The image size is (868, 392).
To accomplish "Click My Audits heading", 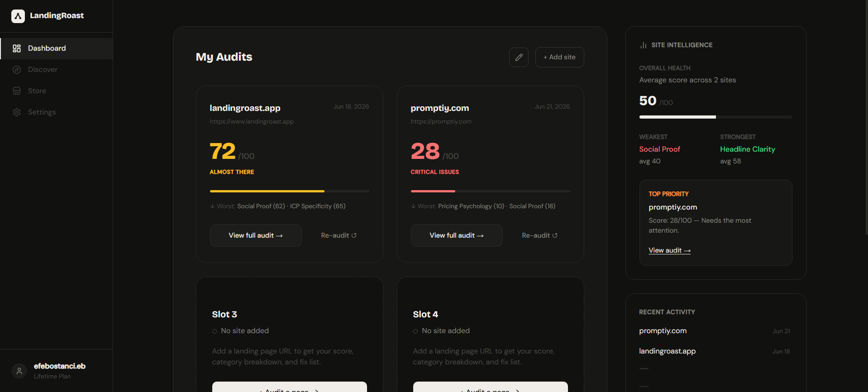I will pyautogui.click(x=224, y=57).
